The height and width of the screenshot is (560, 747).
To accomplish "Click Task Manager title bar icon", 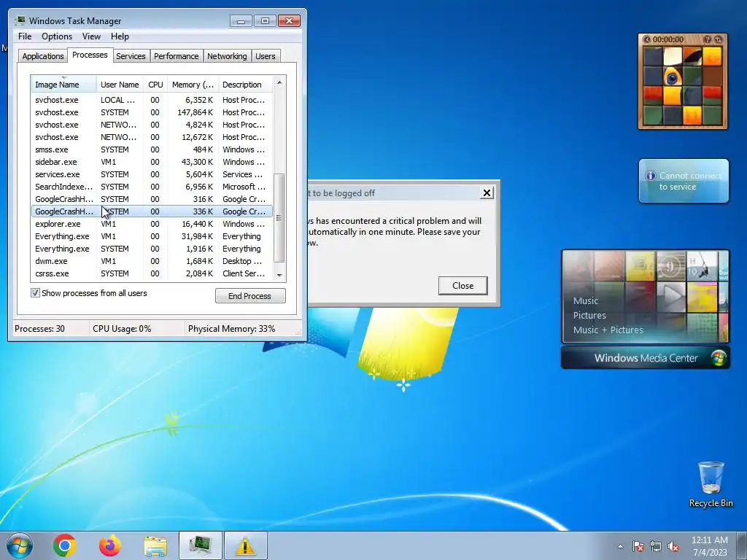I will tap(20, 20).
